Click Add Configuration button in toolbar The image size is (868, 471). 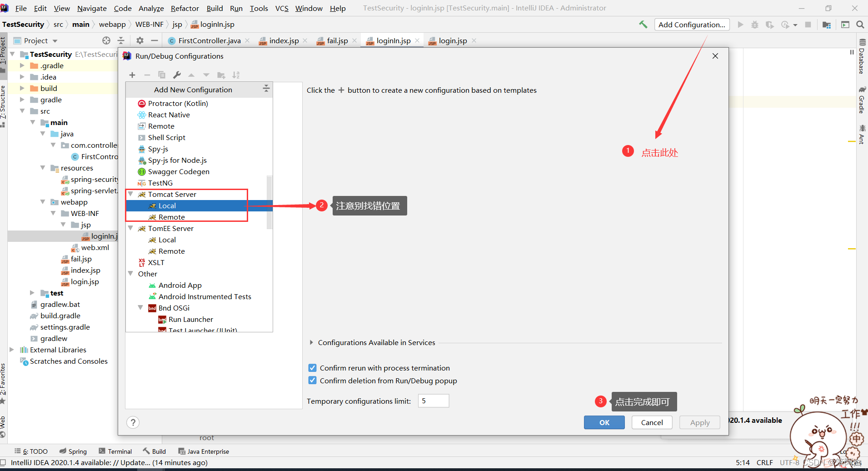(x=692, y=25)
